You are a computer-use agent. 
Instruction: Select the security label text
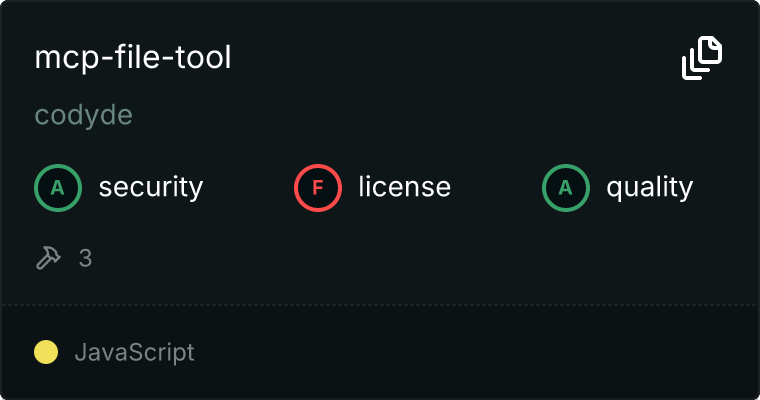[x=150, y=187]
